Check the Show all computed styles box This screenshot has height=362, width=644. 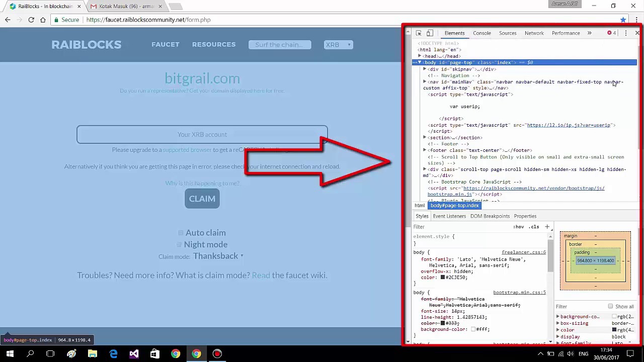pos(610,306)
